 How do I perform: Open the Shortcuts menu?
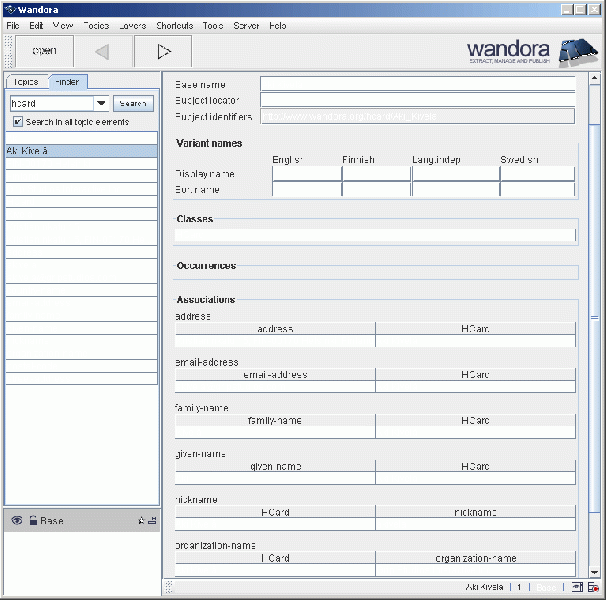point(175,25)
